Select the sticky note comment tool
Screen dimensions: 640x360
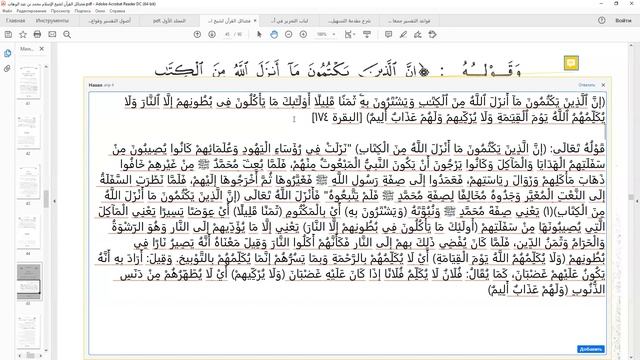pyautogui.click(x=388, y=35)
